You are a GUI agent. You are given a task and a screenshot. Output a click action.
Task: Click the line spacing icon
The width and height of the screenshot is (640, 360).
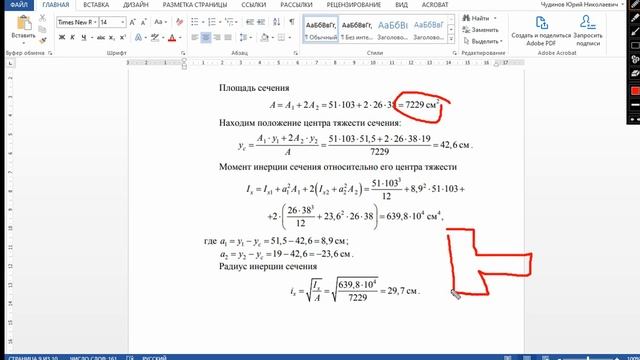243,38
